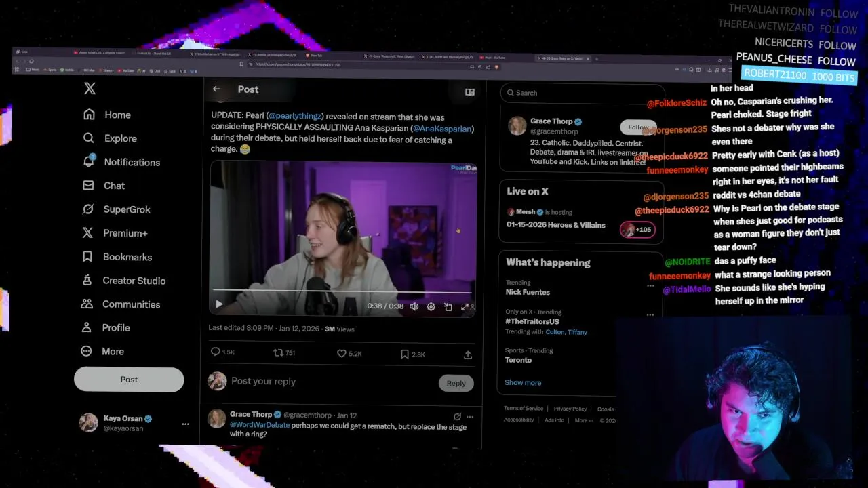Toggle picture-in-picture on the video
Viewport: 868px width, 488px height.
point(448,307)
